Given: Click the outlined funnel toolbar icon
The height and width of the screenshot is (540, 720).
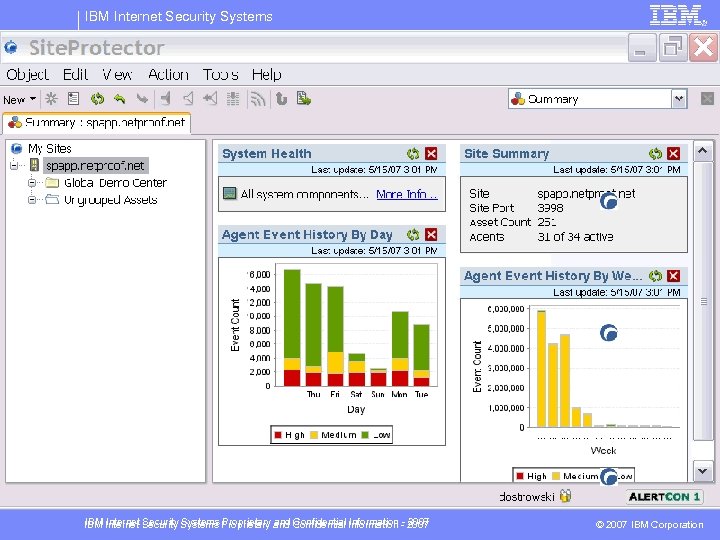Looking at the screenshot, I should tap(188, 98).
